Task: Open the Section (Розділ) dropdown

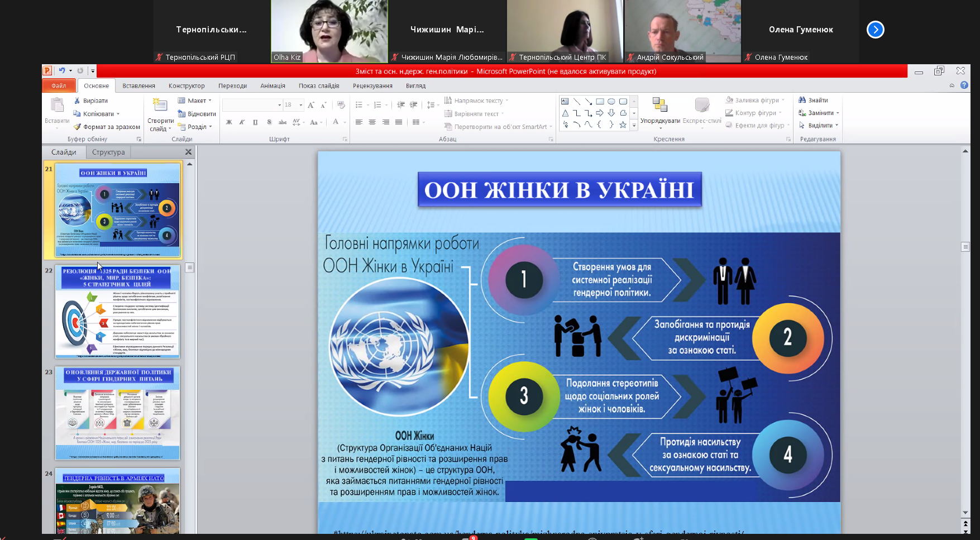Action: pyautogui.click(x=195, y=127)
